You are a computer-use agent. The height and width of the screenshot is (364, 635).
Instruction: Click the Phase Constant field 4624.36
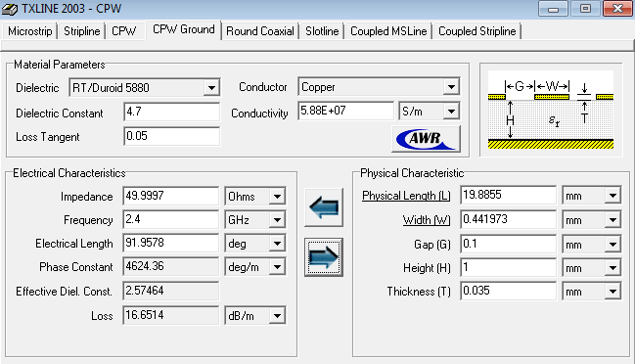click(x=171, y=266)
